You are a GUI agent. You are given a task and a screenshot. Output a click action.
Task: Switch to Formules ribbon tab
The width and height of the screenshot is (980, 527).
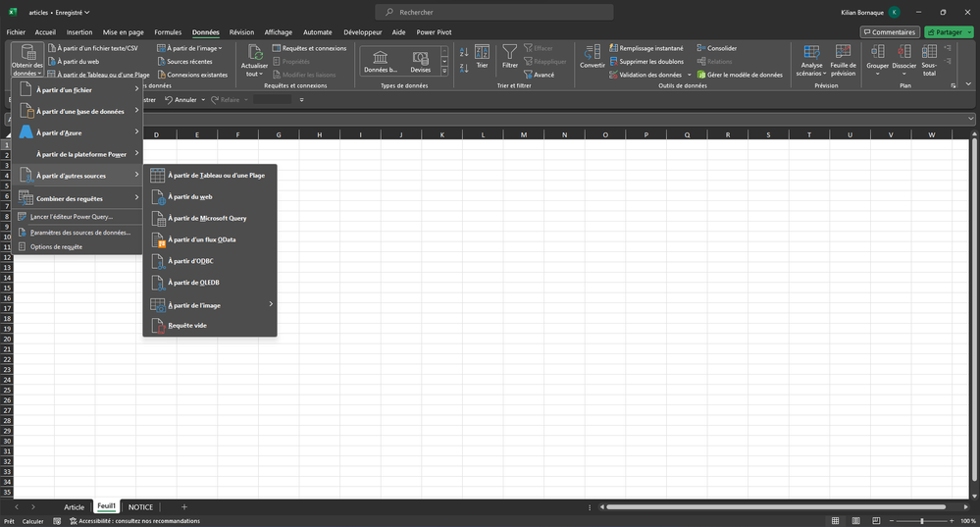(168, 31)
